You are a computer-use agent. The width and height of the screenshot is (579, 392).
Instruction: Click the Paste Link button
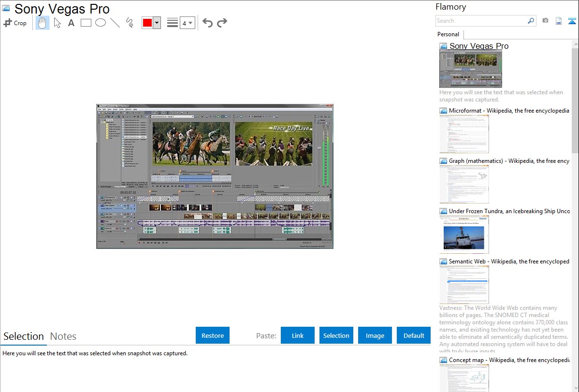(298, 335)
